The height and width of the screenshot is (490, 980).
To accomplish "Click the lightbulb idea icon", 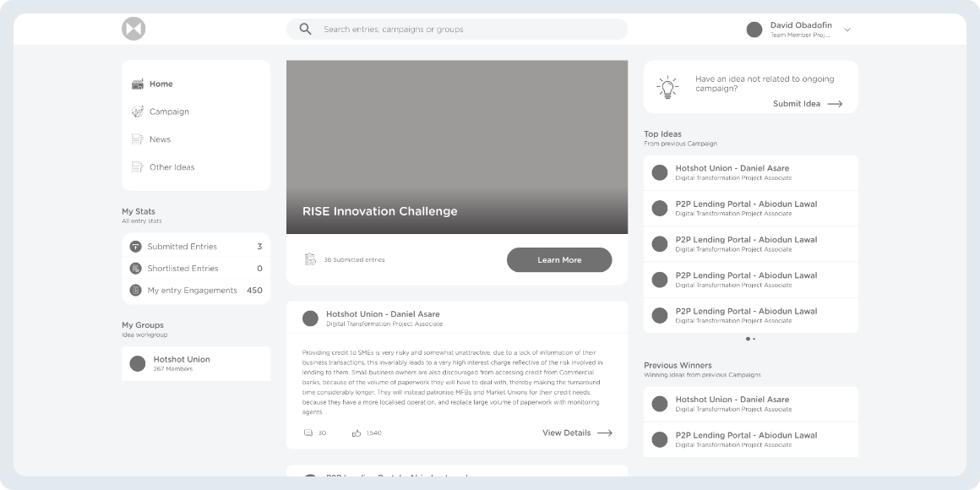I will coord(667,87).
